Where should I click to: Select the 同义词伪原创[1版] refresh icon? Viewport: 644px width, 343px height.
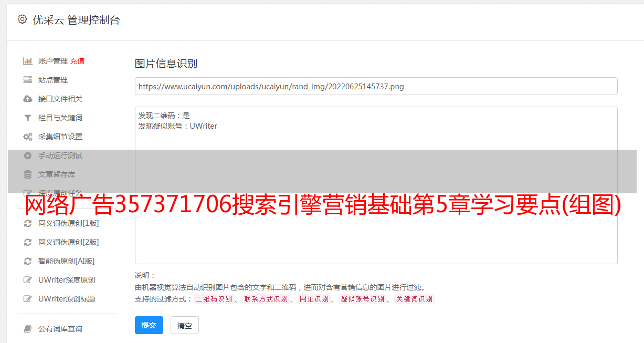coord(28,223)
